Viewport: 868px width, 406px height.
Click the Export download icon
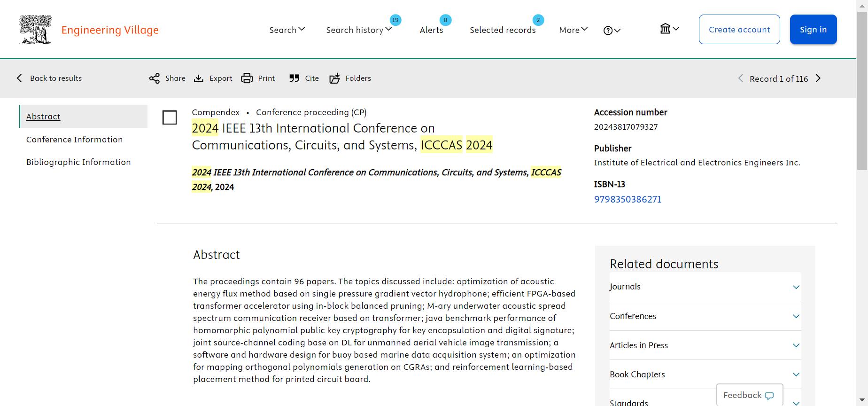pos(199,78)
